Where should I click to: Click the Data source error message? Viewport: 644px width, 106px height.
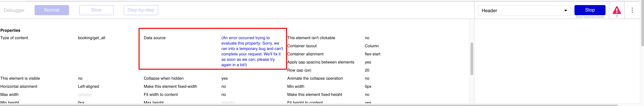[252, 51]
